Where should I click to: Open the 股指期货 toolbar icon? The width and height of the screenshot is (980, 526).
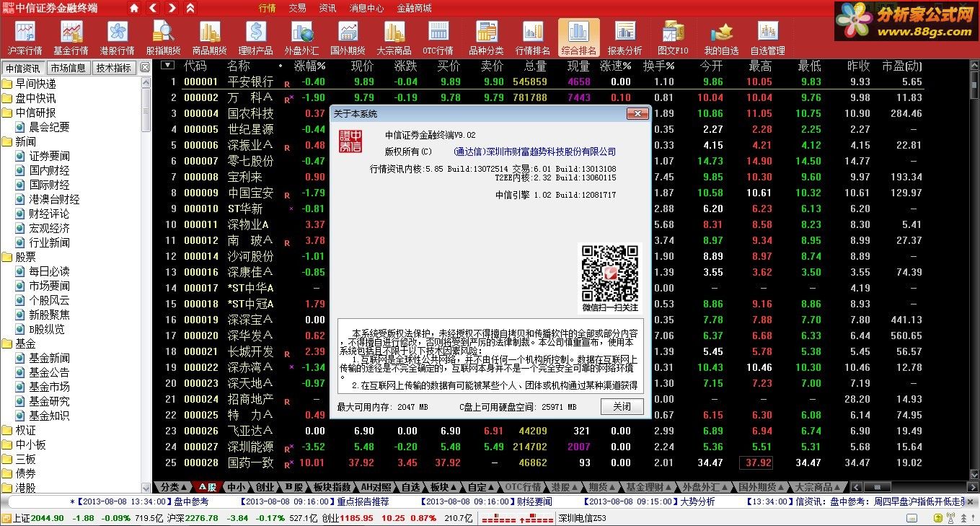click(163, 38)
